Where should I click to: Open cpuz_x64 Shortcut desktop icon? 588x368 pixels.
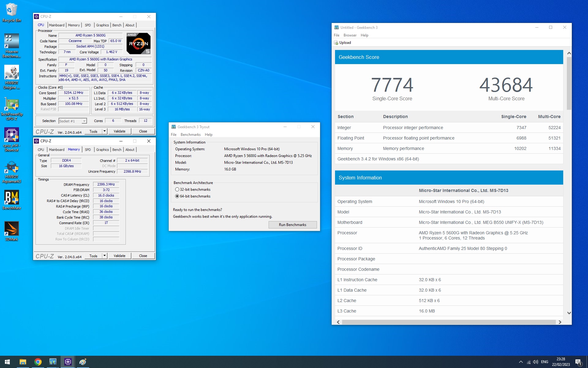pyautogui.click(x=12, y=140)
